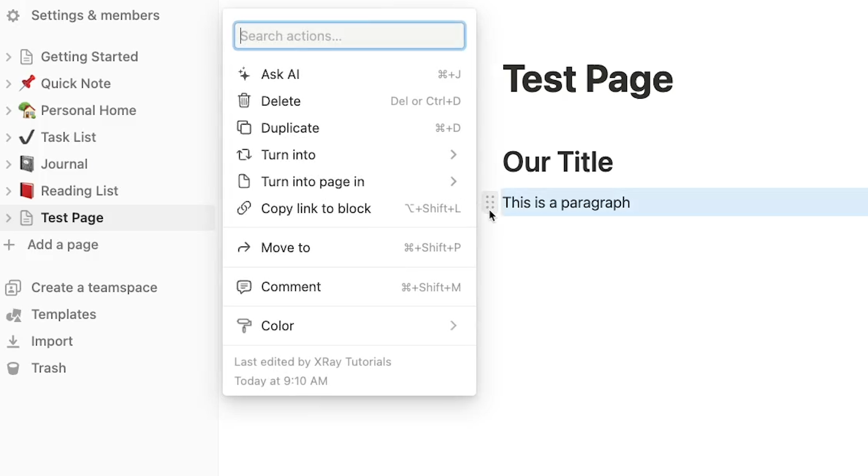Click the Our Title heading block

click(558, 162)
